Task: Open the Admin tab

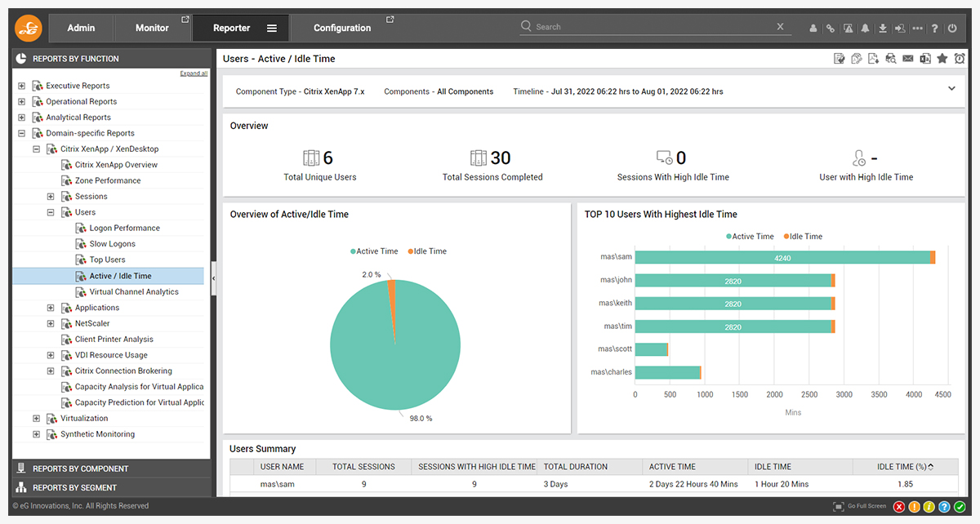Action: 81,28
